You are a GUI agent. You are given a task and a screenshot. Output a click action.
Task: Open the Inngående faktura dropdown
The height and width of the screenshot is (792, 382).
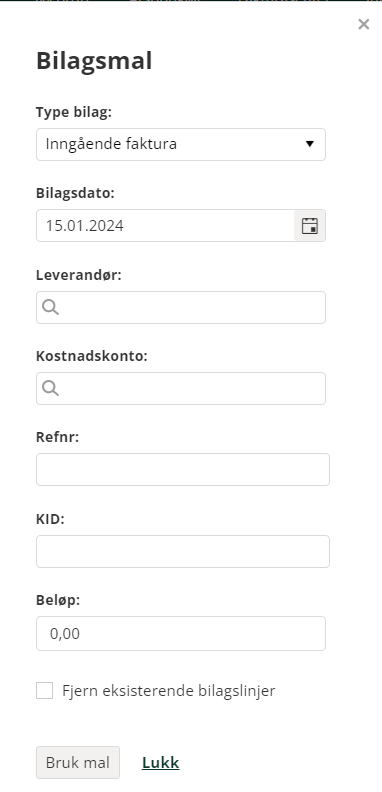[181, 144]
